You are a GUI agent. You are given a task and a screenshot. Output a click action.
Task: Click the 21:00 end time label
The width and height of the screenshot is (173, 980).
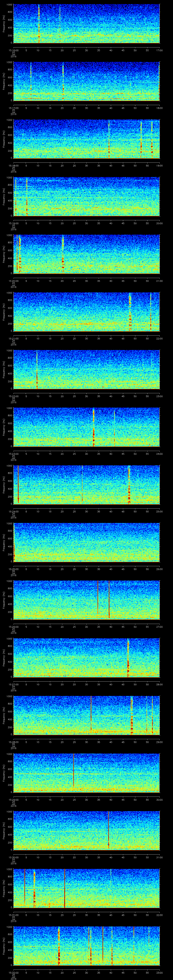(159, 281)
